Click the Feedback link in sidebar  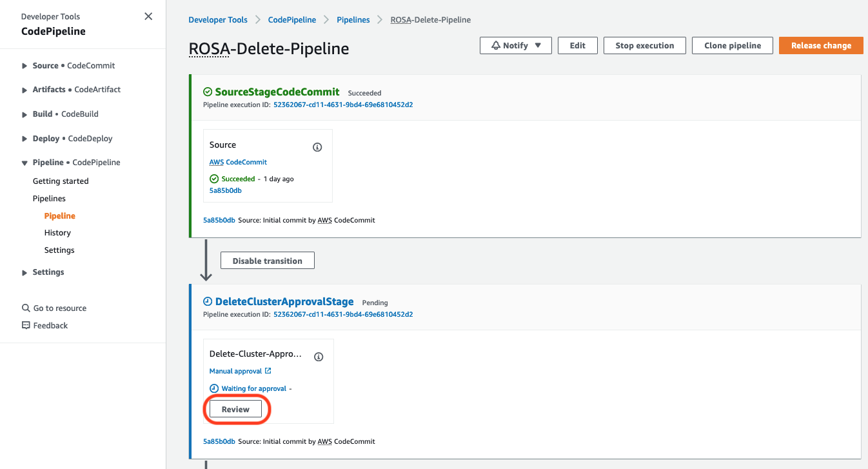(44, 326)
